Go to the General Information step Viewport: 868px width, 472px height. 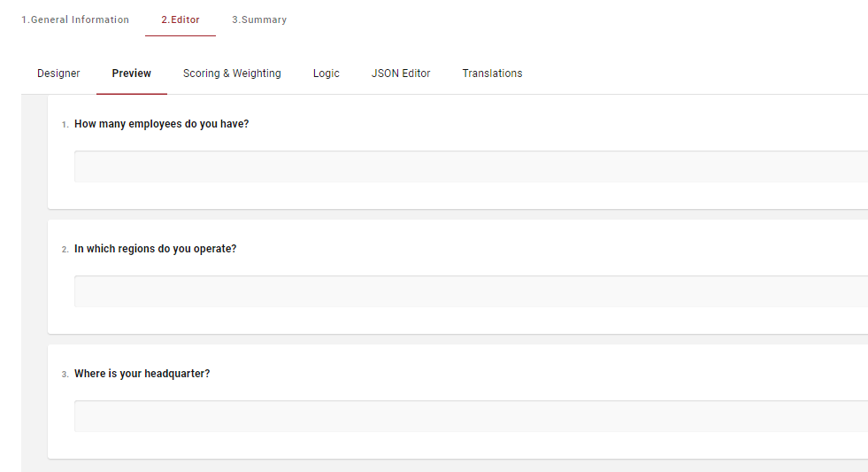[x=75, y=19]
